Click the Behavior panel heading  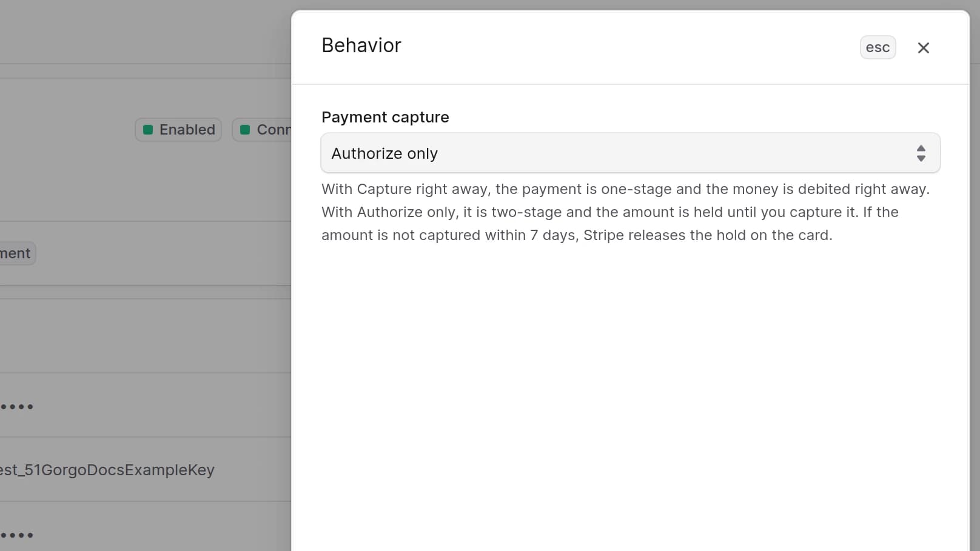[361, 45]
